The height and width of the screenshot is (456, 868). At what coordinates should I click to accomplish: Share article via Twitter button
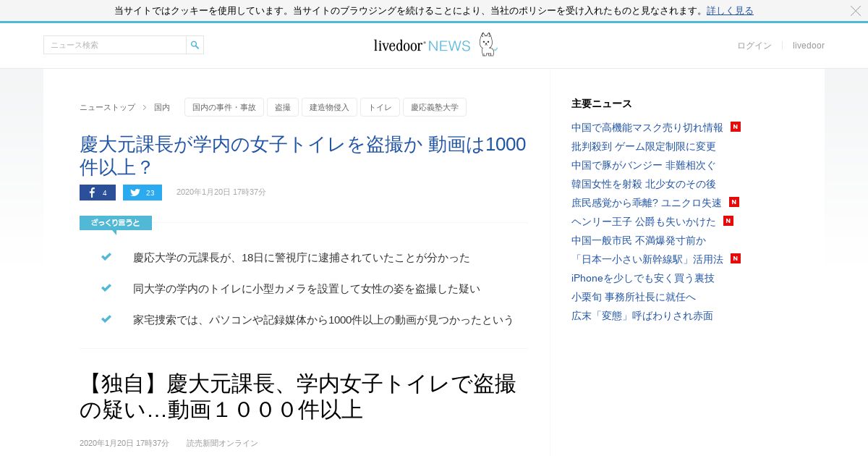click(x=142, y=193)
